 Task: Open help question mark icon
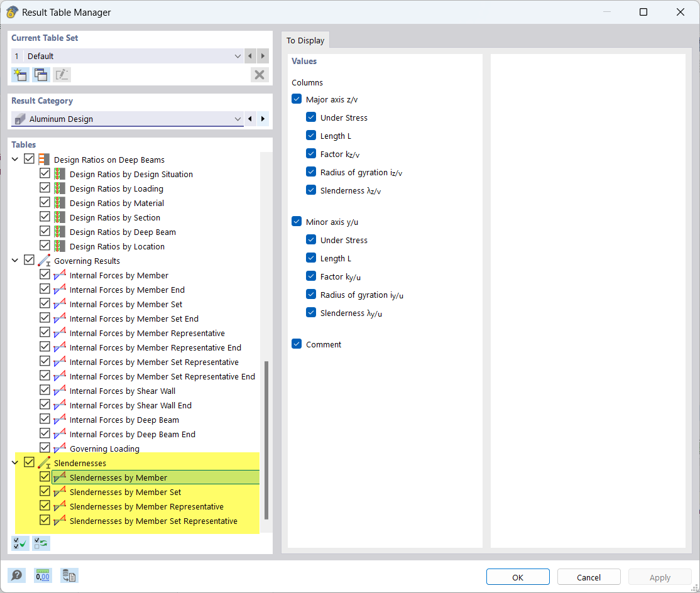[16, 575]
